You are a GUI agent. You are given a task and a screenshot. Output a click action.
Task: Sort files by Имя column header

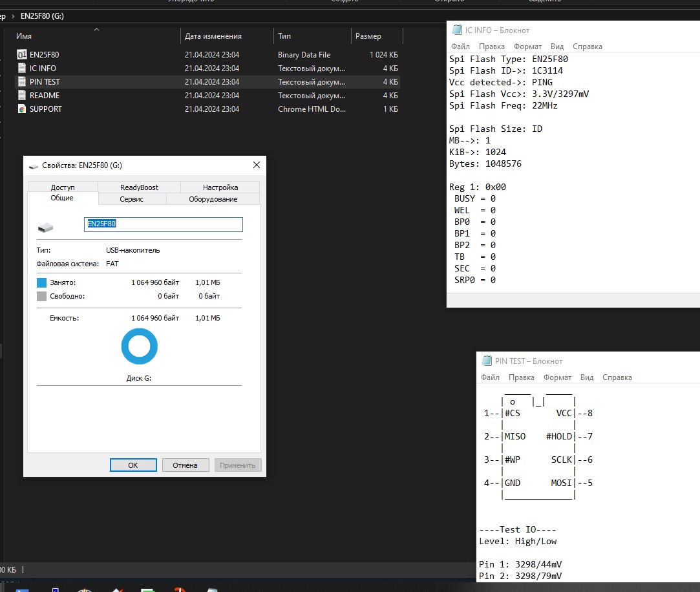[x=24, y=36]
